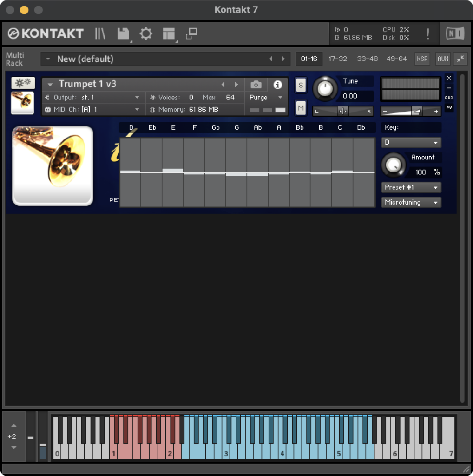Click the pan L-R slider
The image size is (473, 476).
[x=343, y=112]
